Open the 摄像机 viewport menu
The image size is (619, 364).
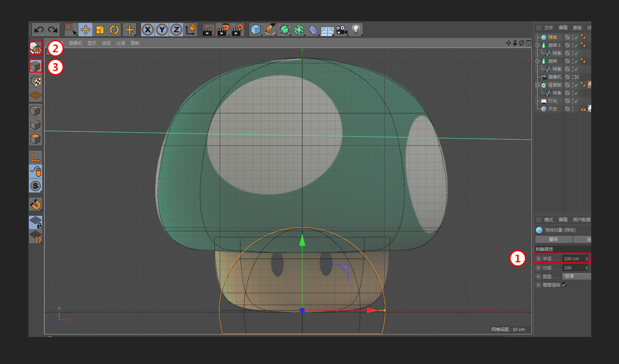[75, 43]
